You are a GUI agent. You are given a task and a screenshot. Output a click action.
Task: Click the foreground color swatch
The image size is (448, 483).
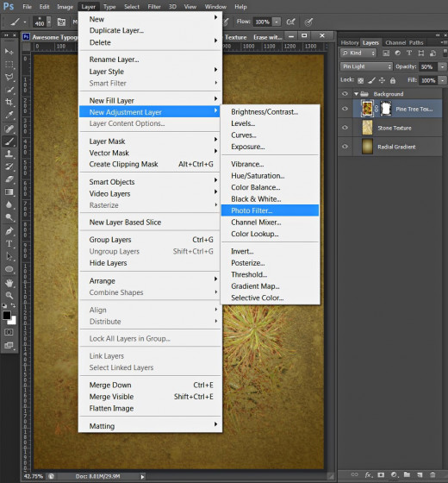7,315
